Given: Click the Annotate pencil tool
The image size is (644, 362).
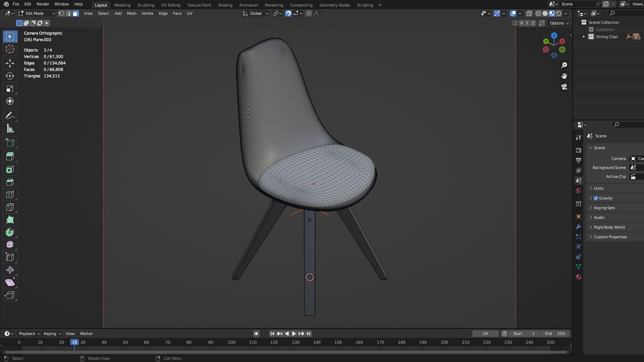Looking at the screenshot, I should pos(10,116).
